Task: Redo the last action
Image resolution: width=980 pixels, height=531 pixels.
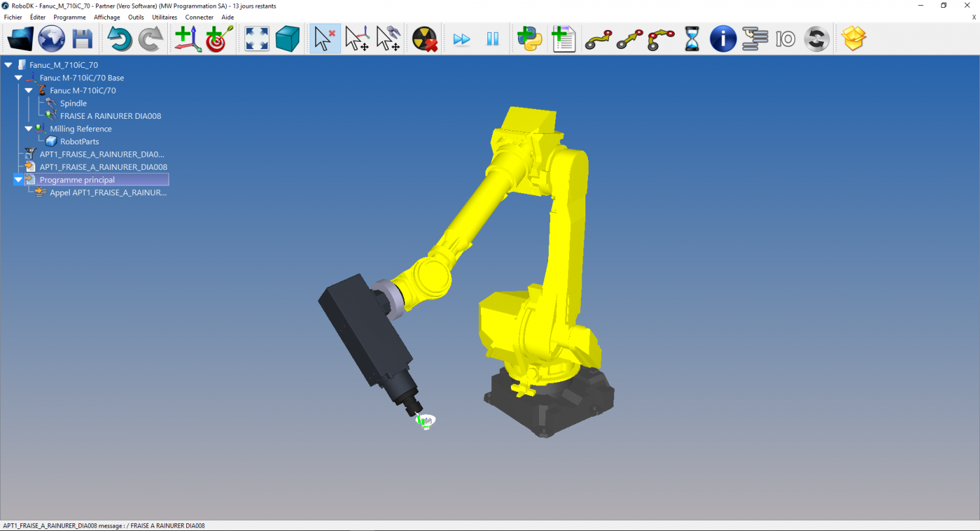Action: pyautogui.click(x=151, y=39)
